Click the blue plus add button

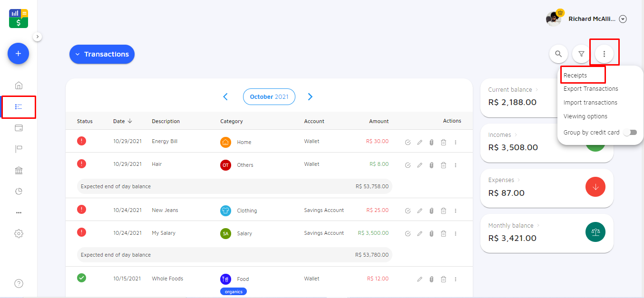point(18,54)
